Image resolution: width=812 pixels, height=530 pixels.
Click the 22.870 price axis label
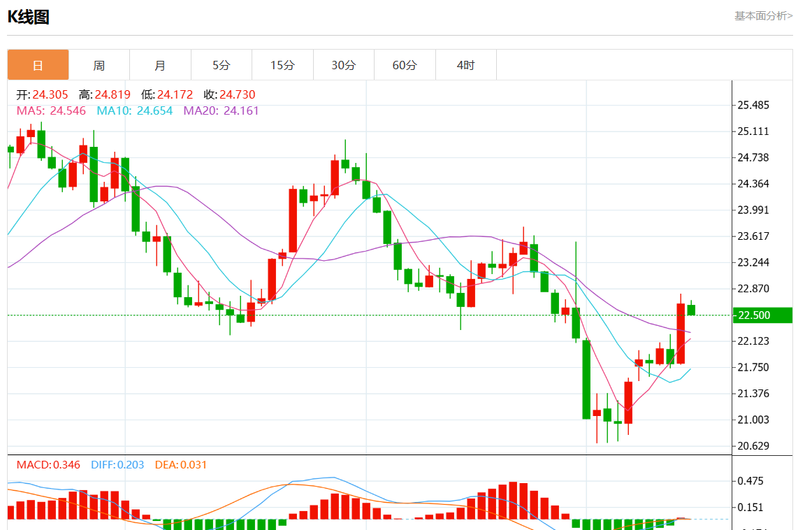[753, 289]
